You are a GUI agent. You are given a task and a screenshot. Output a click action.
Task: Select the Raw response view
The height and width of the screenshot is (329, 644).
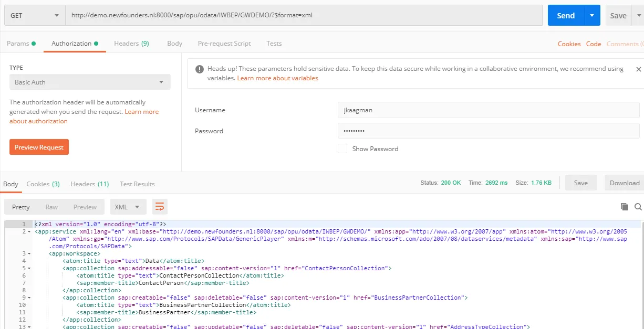[51, 207]
